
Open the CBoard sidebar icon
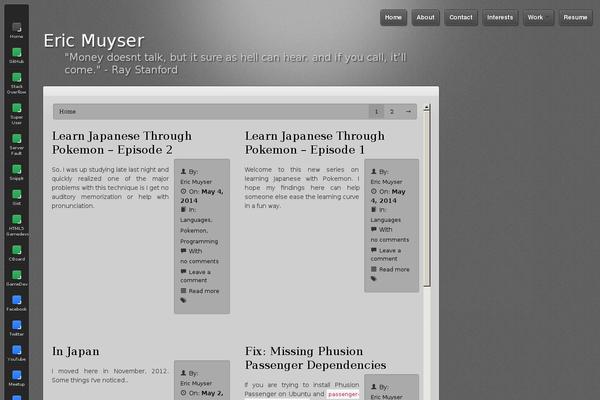click(16, 253)
